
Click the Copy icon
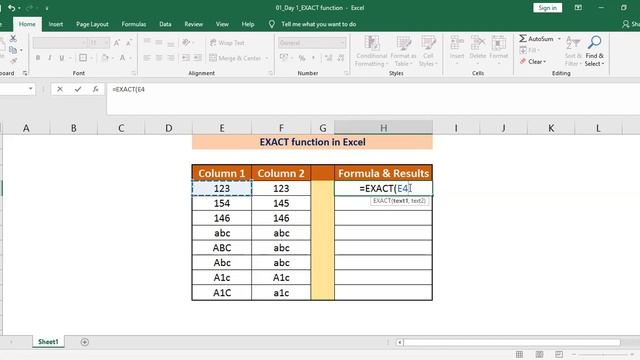tap(13, 50)
